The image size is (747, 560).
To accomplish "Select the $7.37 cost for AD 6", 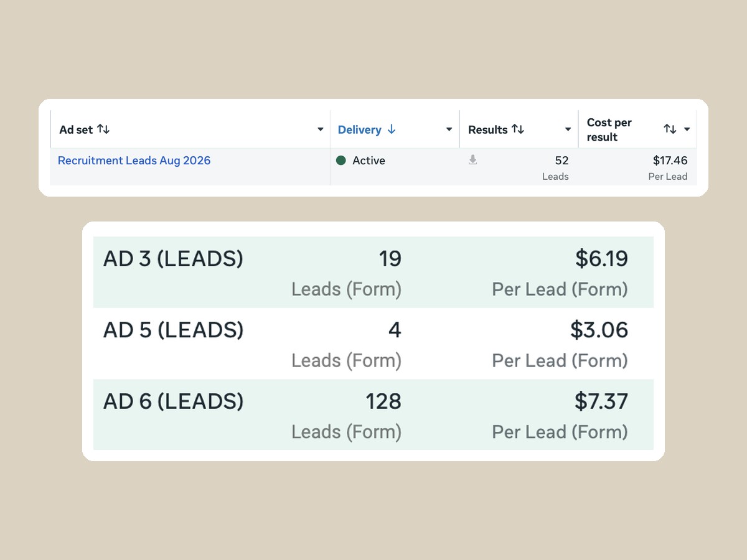I will point(601,401).
